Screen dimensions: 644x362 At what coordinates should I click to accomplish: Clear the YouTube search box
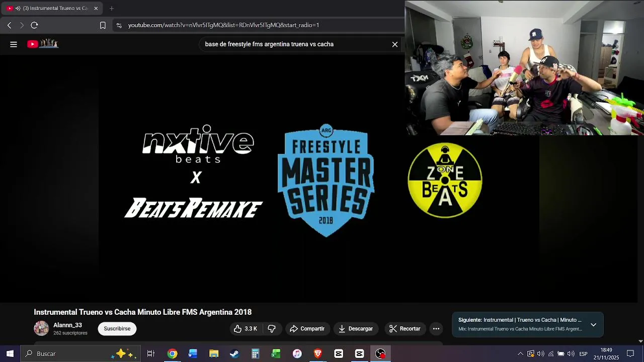tap(395, 44)
